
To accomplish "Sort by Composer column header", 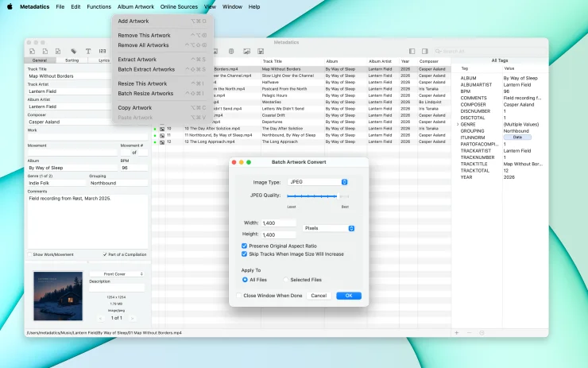I will pyautogui.click(x=435, y=61).
